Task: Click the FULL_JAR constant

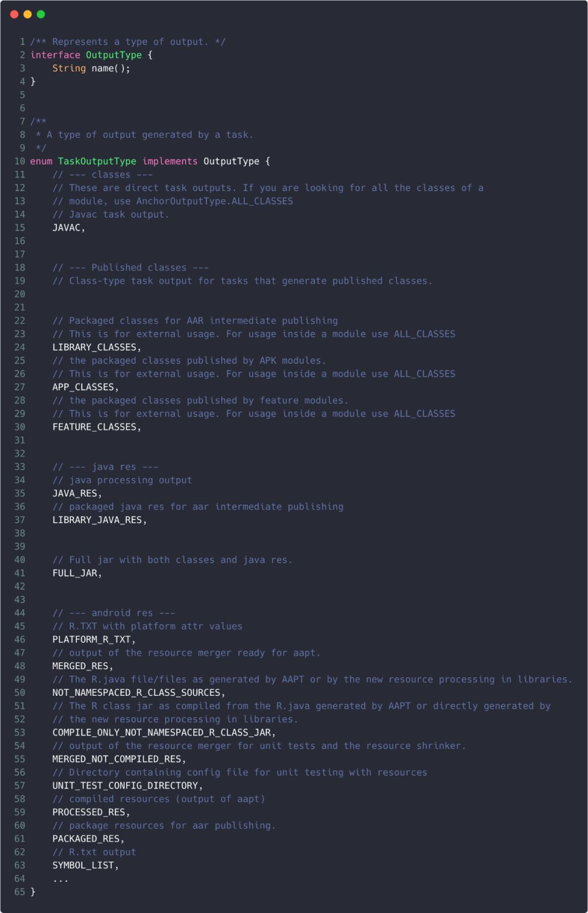Action: [x=75, y=573]
